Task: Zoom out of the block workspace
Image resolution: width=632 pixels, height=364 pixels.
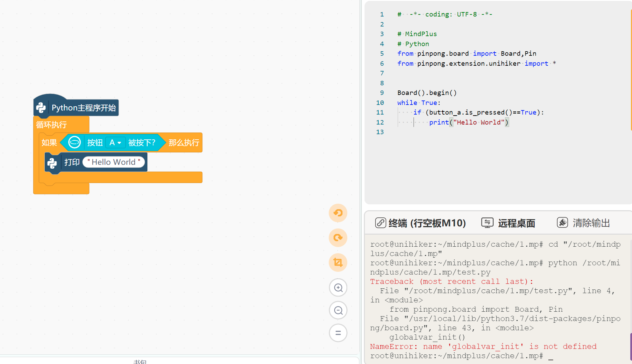Action: [338, 310]
